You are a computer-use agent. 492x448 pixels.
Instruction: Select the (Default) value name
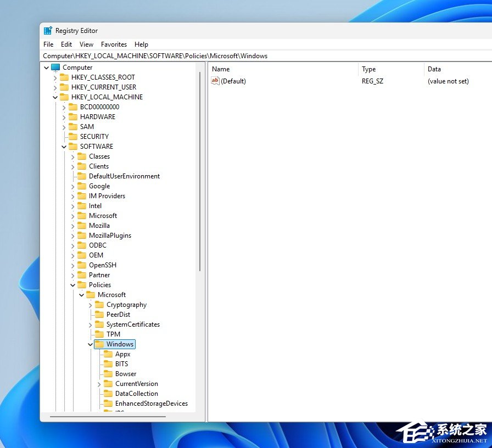233,81
